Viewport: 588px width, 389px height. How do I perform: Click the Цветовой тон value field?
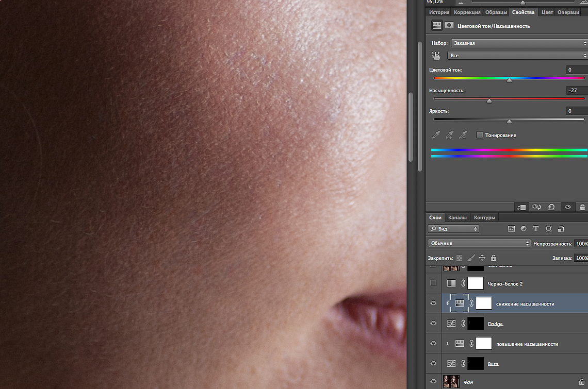pos(577,70)
